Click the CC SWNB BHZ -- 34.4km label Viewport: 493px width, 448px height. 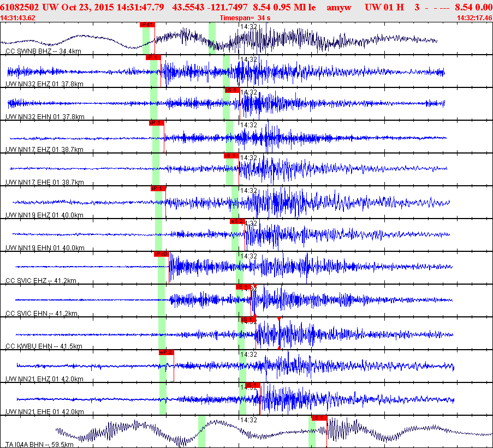[43, 51]
